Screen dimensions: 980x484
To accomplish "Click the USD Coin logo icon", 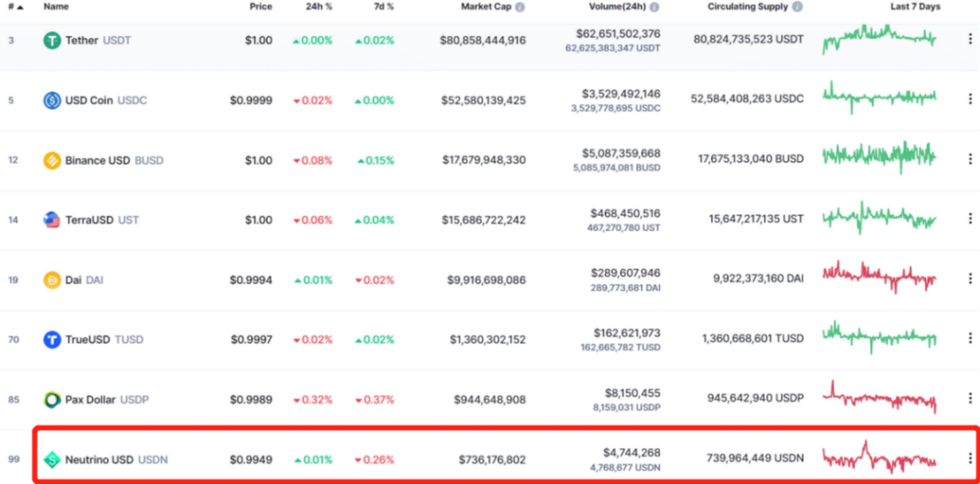I will coord(52,100).
